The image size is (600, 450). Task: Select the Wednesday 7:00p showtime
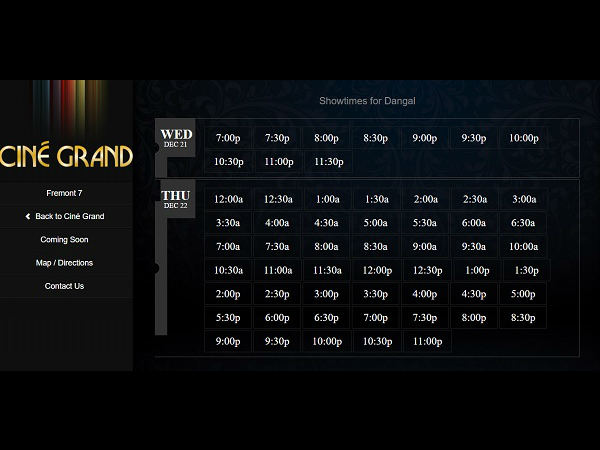pos(228,138)
